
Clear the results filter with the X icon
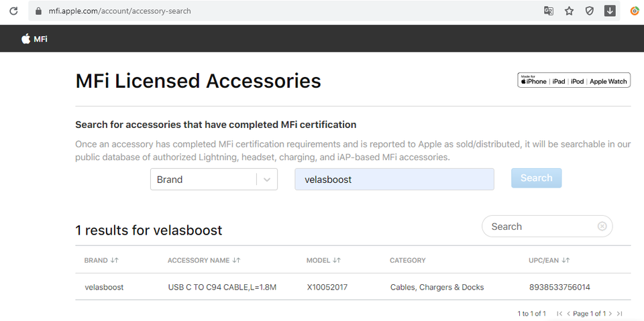click(x=602, y=227)
